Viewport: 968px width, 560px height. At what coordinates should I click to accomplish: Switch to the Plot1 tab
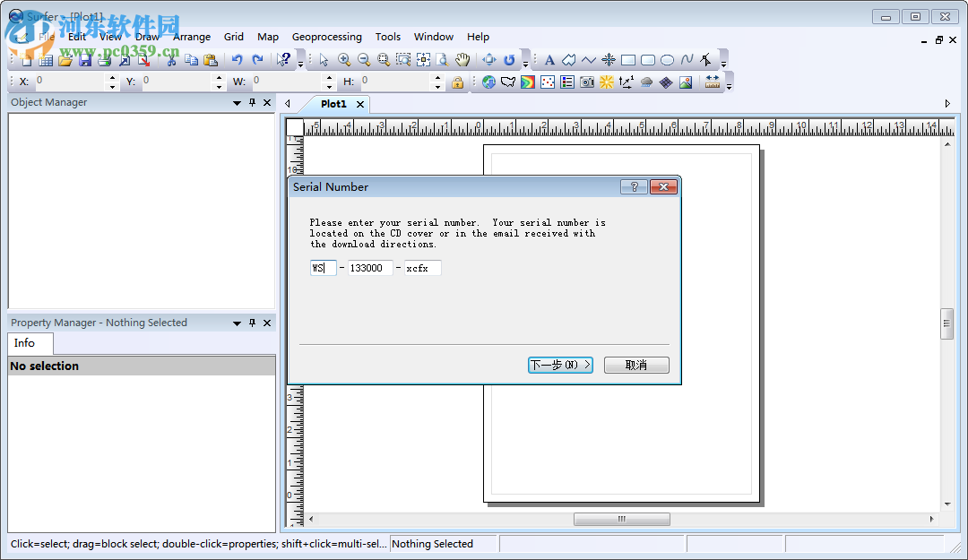(333, 104)
